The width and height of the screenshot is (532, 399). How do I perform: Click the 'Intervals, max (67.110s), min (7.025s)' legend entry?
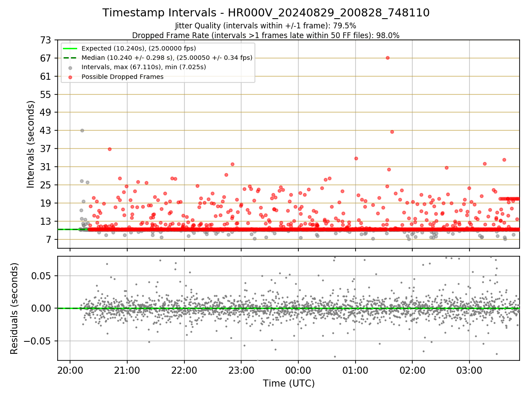pyautogui.click(x=144, y=67)
